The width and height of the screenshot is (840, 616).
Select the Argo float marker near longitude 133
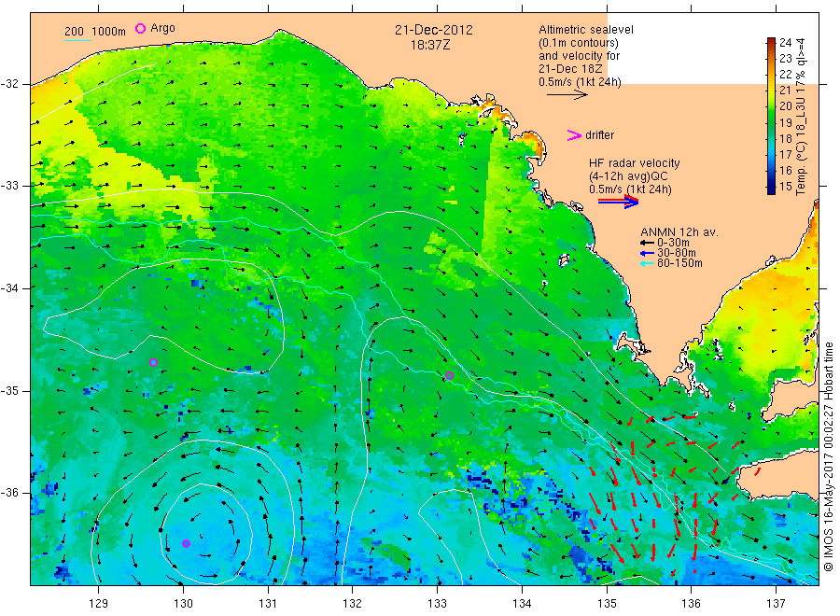(450, 376)
